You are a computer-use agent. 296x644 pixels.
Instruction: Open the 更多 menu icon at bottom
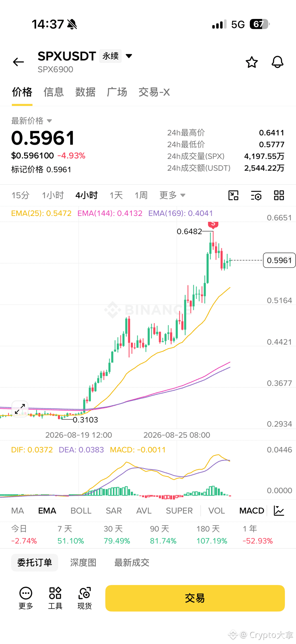pos(26,598)
